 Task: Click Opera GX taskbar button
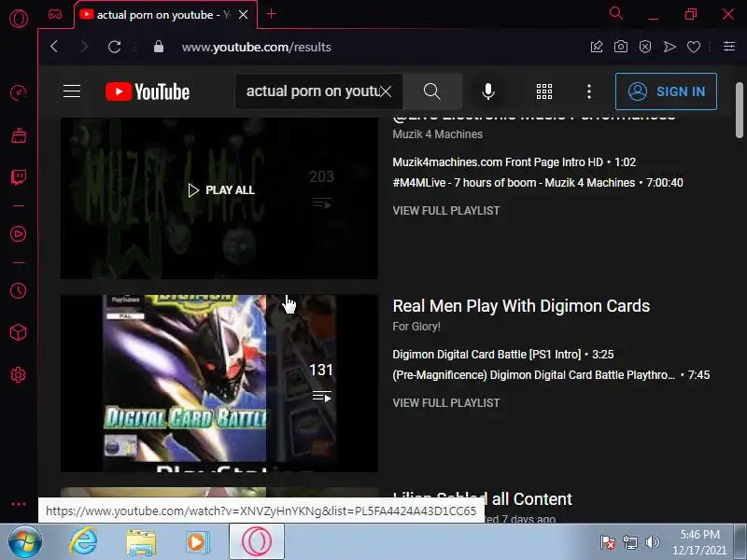257,541
